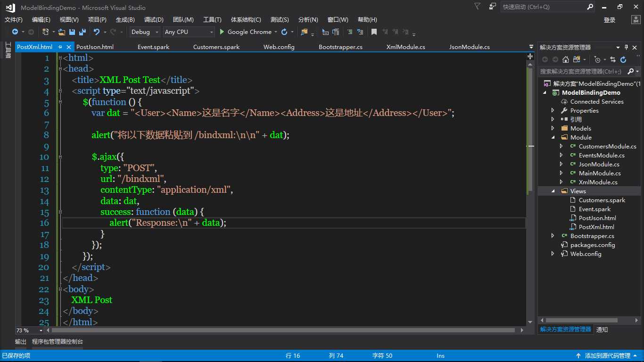
Task: Expand the XmlModule.cs node
Action: point(561,182)
